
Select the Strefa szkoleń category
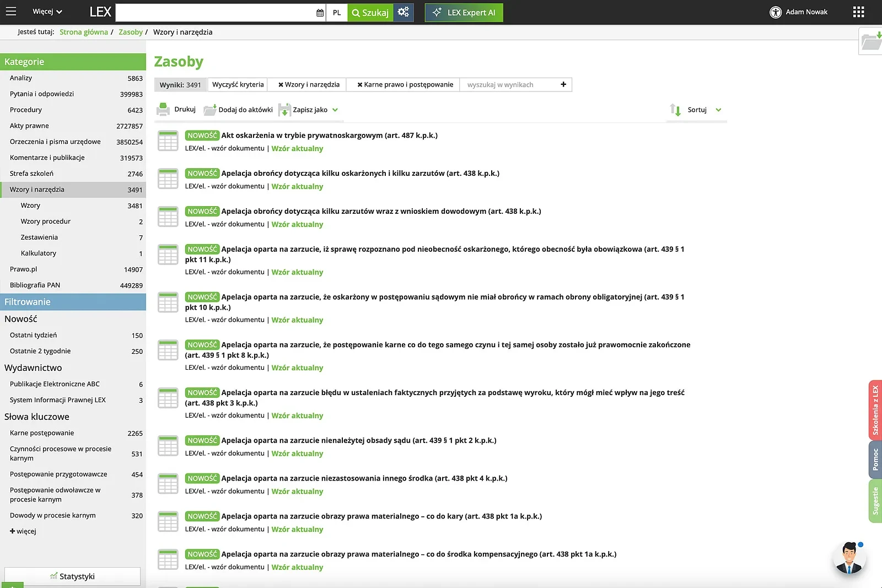(x=73, y=174)
